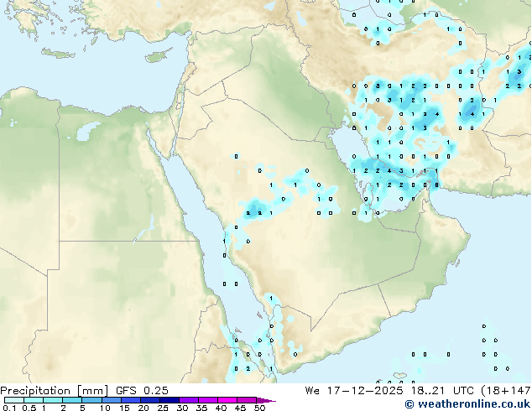
Task: Open the weatheronline.co.uk copyright link
Action: (467, 404)
